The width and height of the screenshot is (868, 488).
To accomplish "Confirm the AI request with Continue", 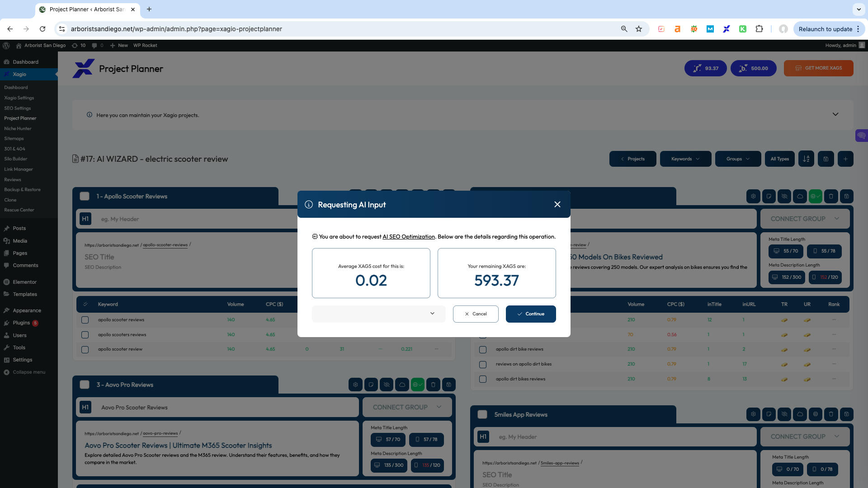I will point(531,314).
